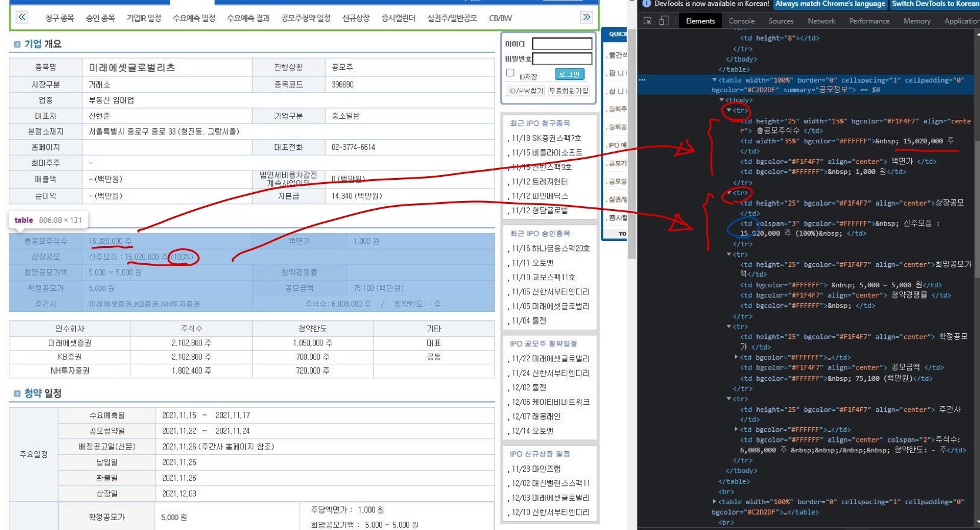Toggle the DevTools device toolbar icon

(x=663, y=21)
